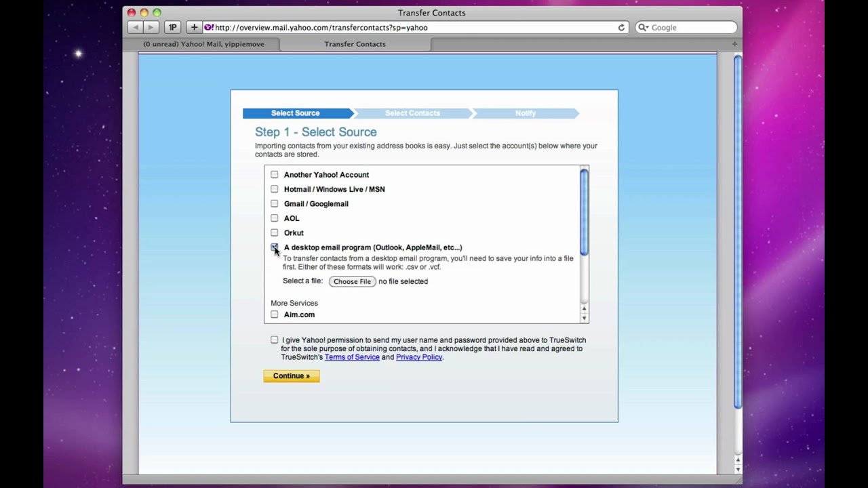Open the Terms of Service link
Image resolution: width=868 pixels, height=488 pixels.
click(x=352, y=357)
